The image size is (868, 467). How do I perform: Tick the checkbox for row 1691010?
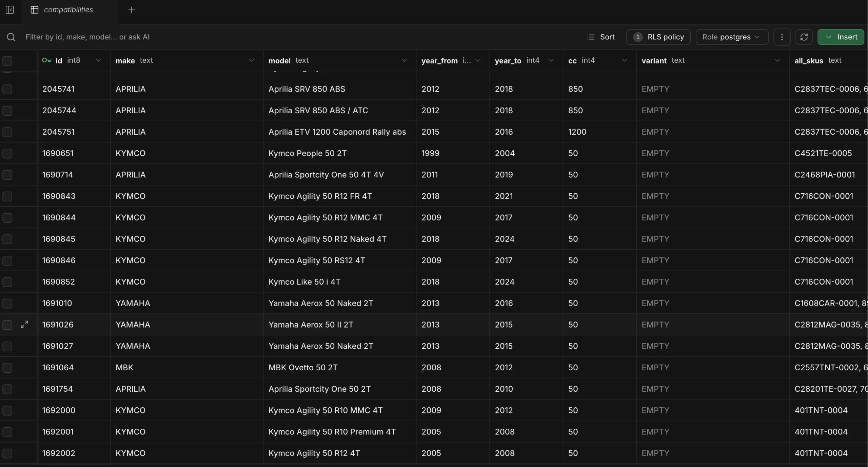point(7,303)
